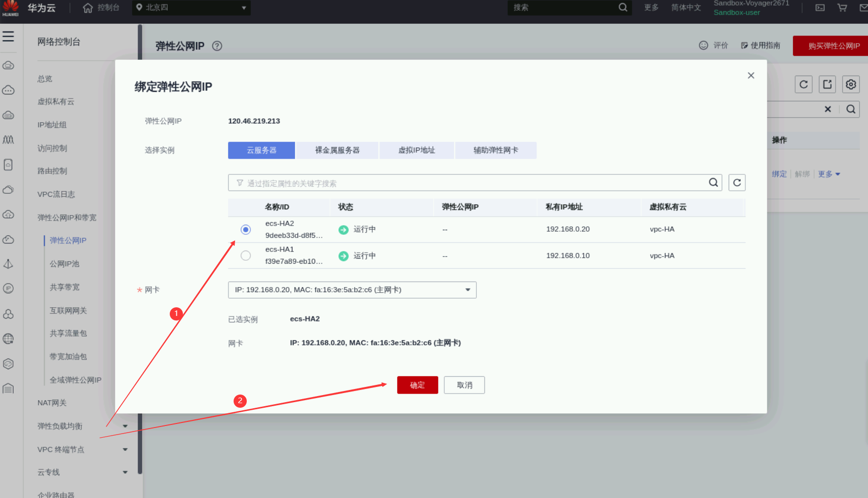Click the search icon in instance filter

point(713,183)
